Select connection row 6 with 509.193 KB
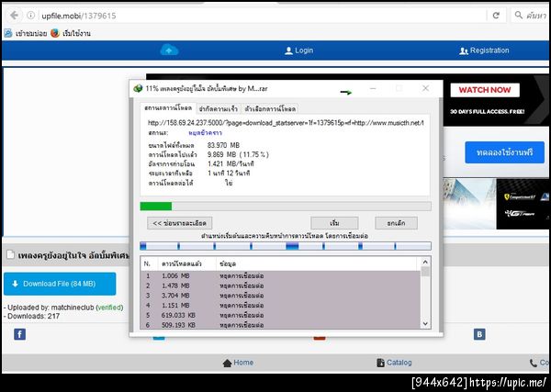This screenshot has width=551, height=392. point(280,325)
